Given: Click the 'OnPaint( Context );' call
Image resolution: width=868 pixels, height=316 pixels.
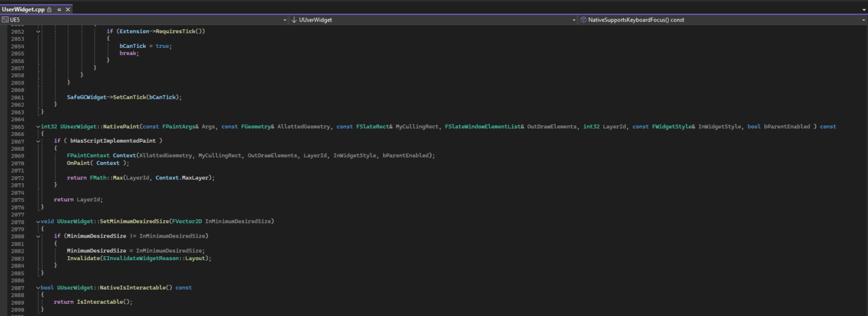Looking at the screenshot, I should (98, 163).
